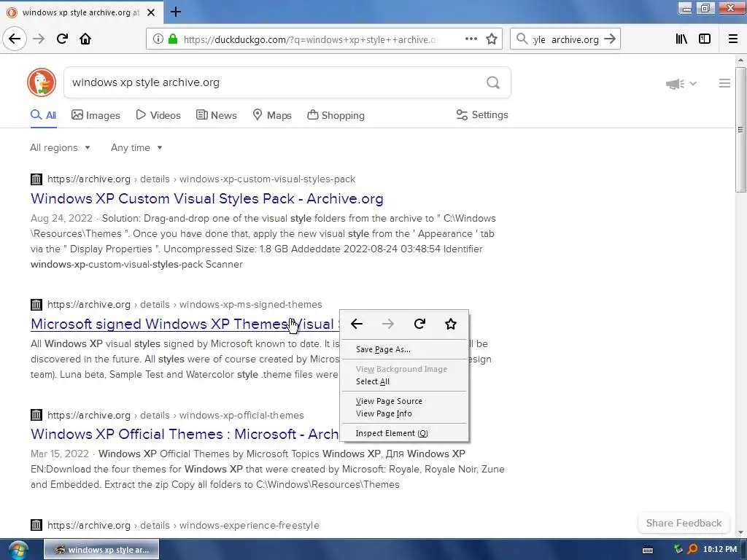The width and height of the screenshot is (747, 560).
Task: Open Windows XP Custom Visual Styles Pack link
Action: point(206,198)
